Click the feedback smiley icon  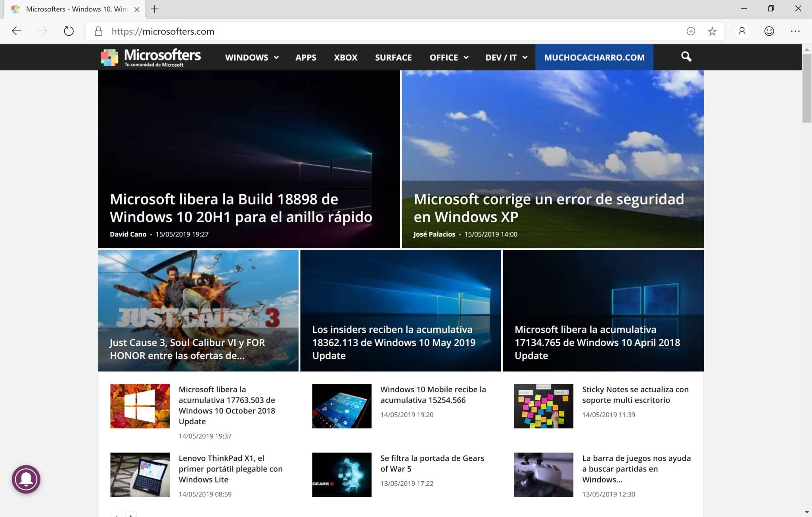tap(768, 31)
